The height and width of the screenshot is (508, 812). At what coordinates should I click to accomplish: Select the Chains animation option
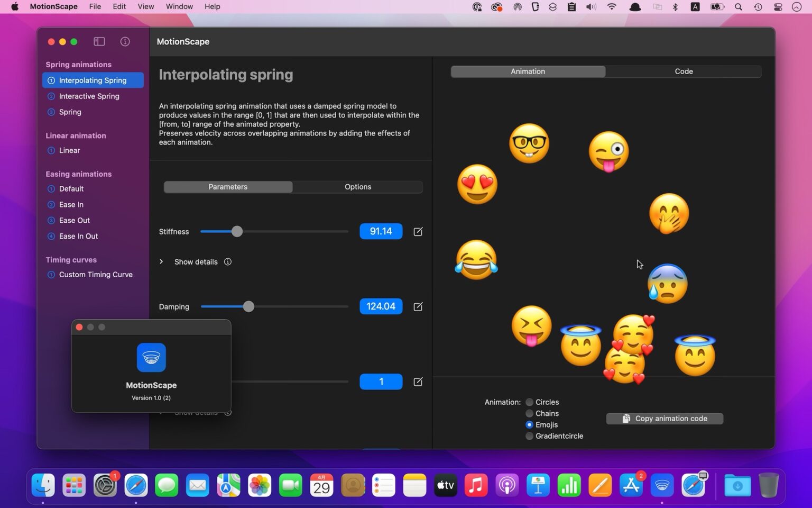pyautogui.click(x=529, y=414)
